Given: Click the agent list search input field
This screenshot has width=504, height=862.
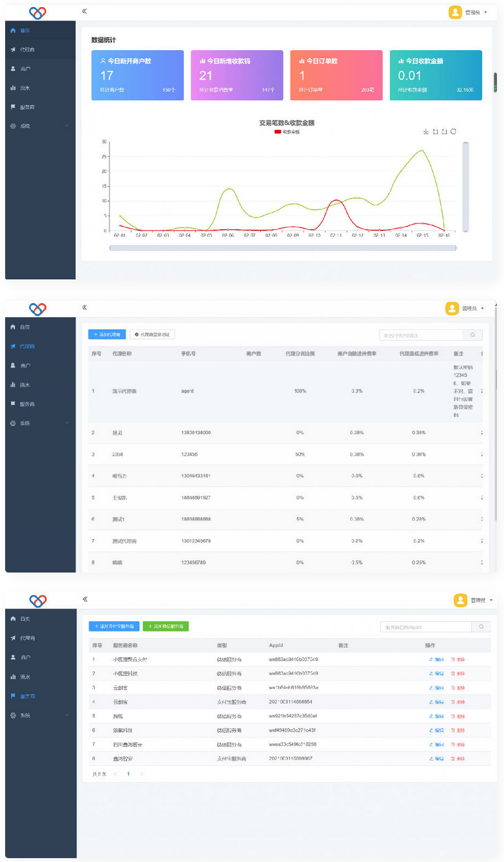Looking at the screenshot, I should (421, 335).
